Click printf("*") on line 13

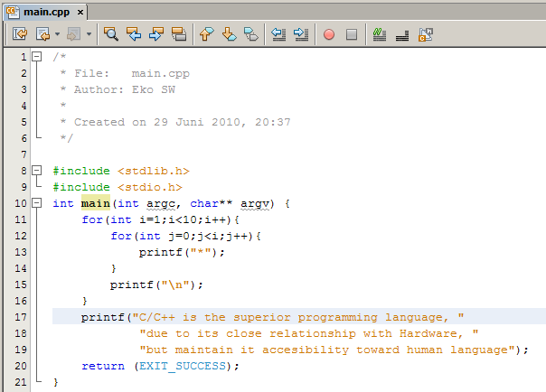pos(182,253)
